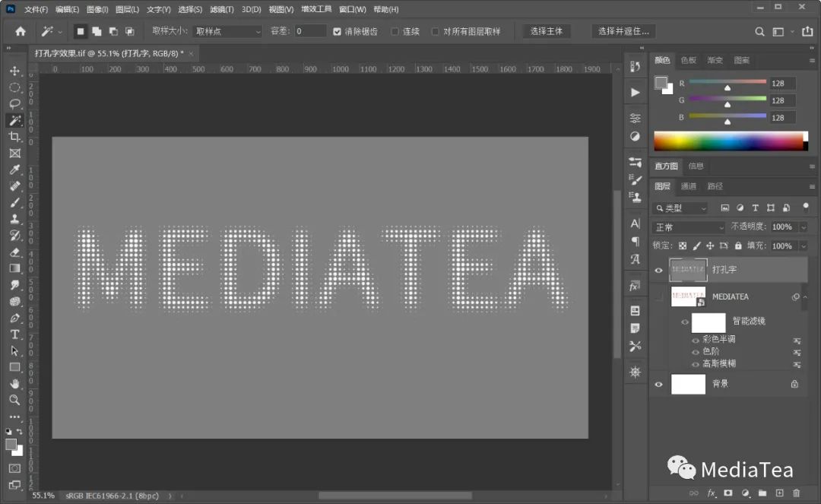821x504 pixels.
Task: Select the Clone Stamp tool
Action: click(x=14, y=219)
